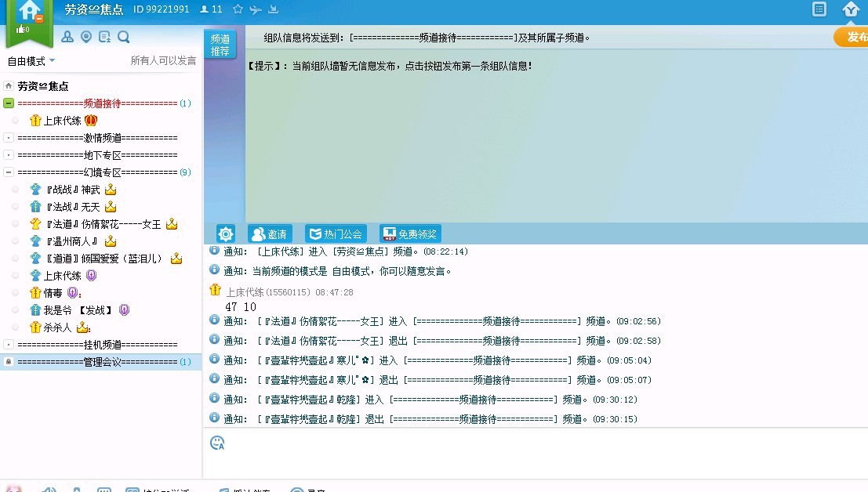Click the 邀请 invite button
Image resolution: width=868 pixels, height=492 pixels.
(x=270, y=233)
